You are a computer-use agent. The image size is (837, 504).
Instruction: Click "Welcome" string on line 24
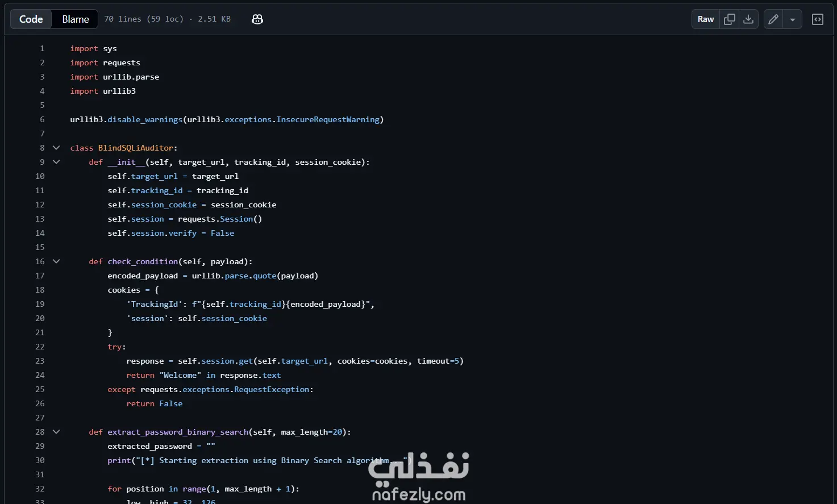180,375
